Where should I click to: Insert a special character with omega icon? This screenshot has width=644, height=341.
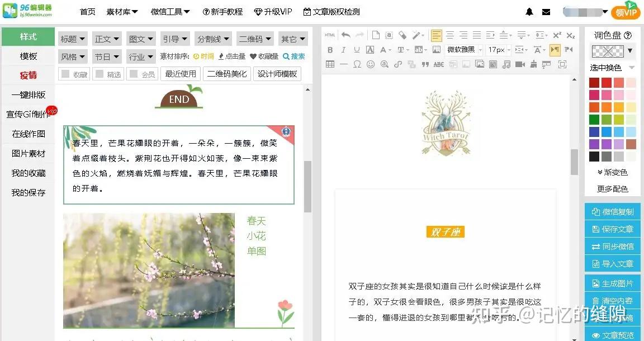click(357, 64)
